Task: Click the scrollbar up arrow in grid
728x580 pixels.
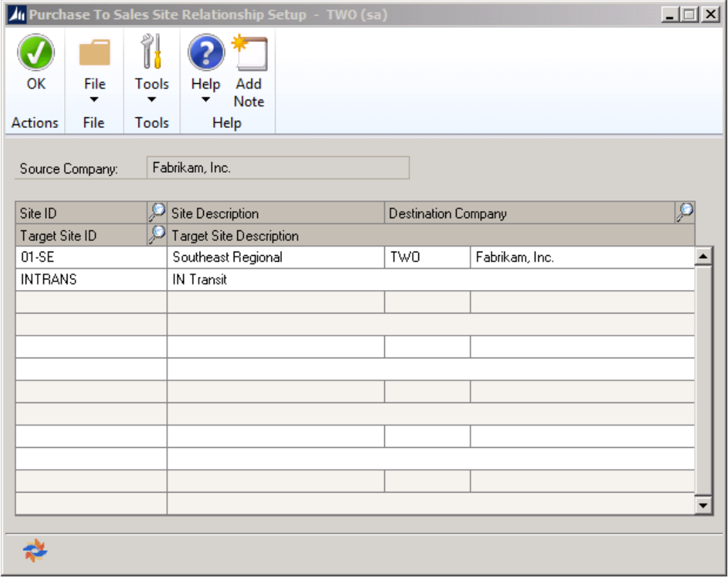Action: (703, 257)
